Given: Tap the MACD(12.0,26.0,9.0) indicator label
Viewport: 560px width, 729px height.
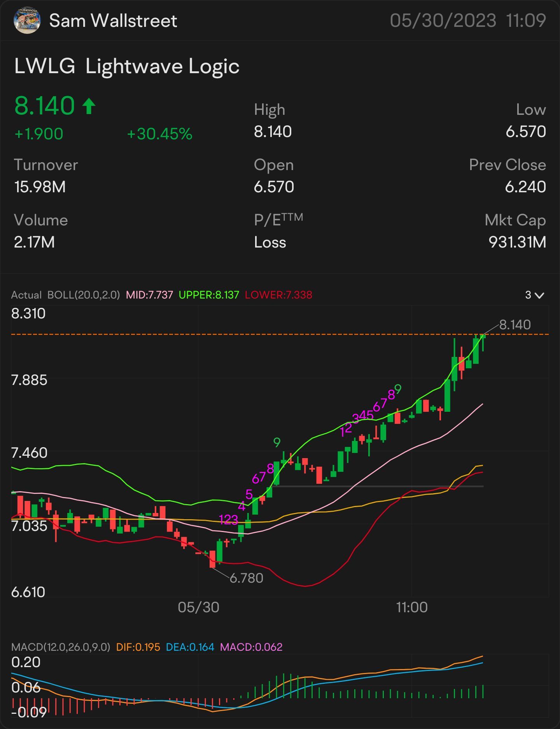Looking at the screenshot, I should 61,647.
